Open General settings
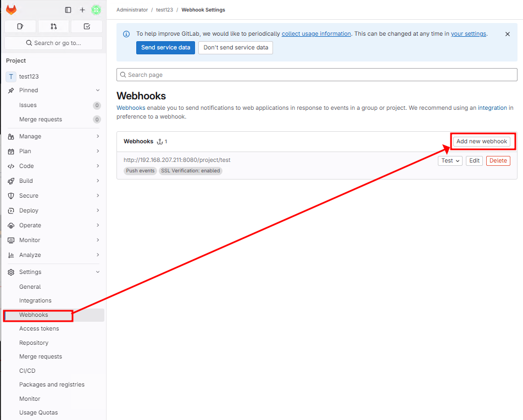The image size is (523, 420). [x=54, y=287]
